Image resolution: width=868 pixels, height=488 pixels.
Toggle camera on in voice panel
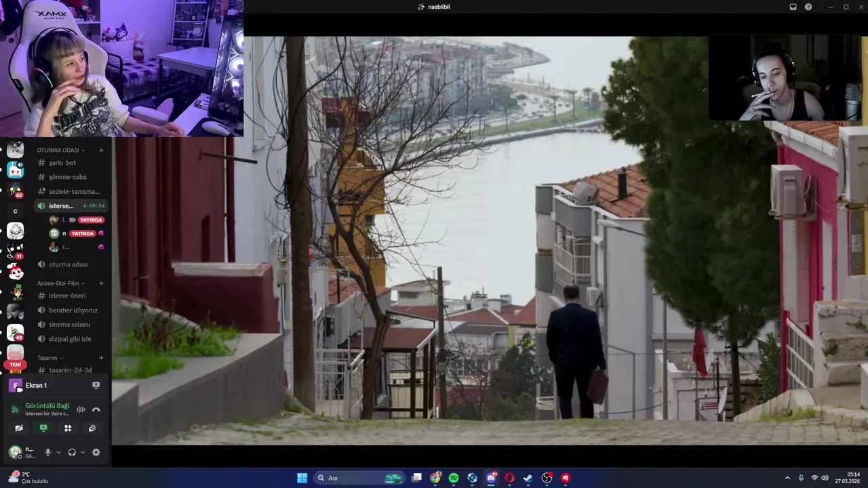click(19, 428)
